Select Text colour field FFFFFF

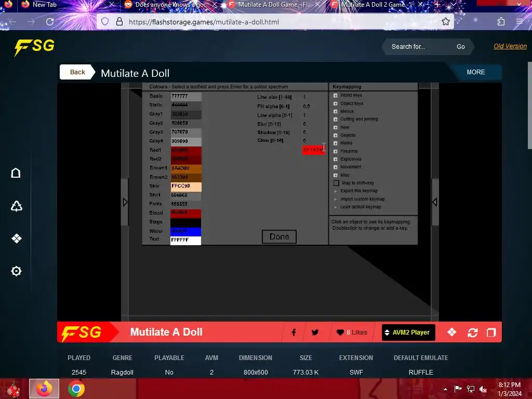coord(186,240)
